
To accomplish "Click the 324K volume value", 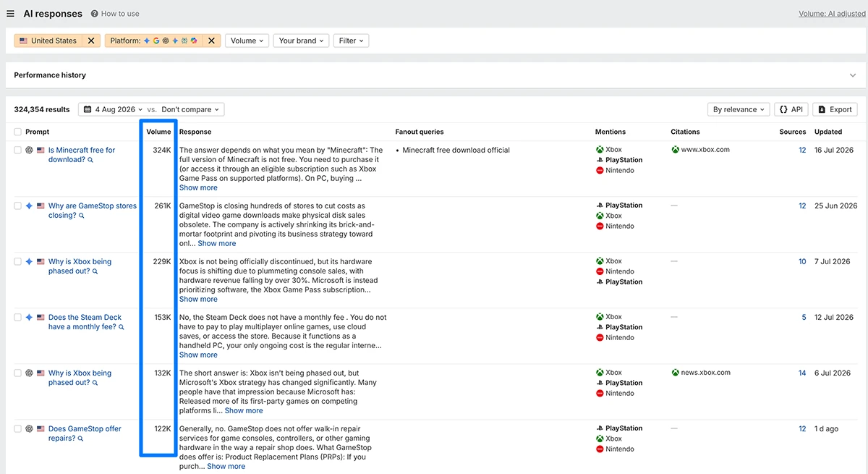I will (162, 151).
